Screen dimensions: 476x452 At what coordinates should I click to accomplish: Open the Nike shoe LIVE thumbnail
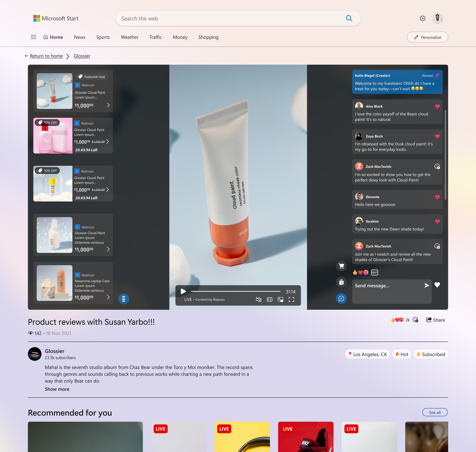coord(306,437)
